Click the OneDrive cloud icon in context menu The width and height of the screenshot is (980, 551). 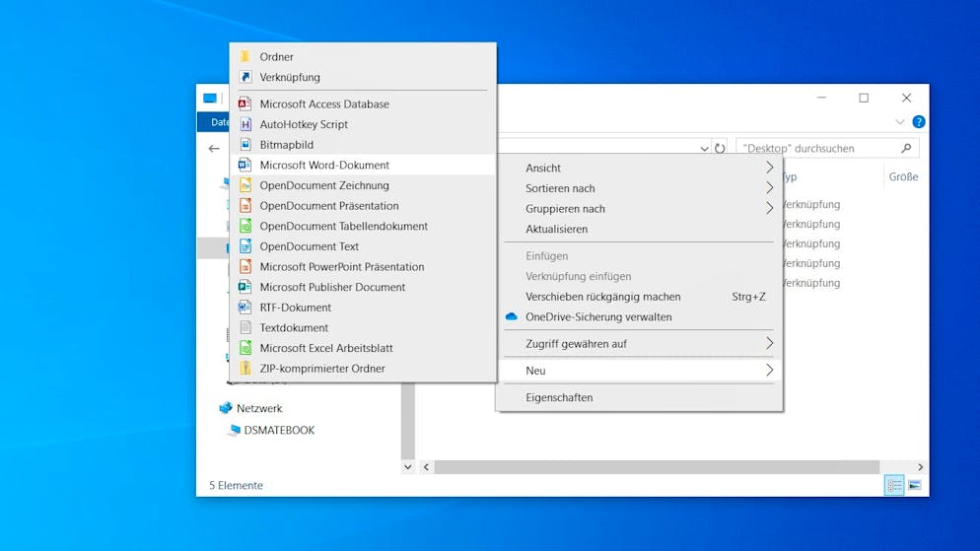[512, 316]
